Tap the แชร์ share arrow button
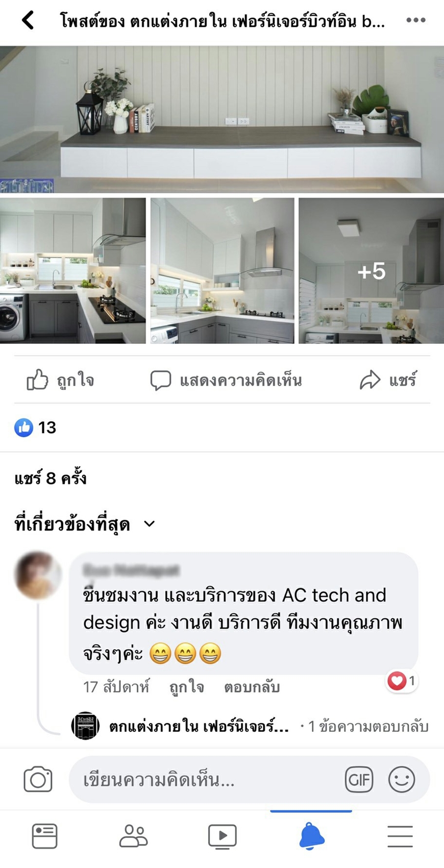 click(388, 380)
